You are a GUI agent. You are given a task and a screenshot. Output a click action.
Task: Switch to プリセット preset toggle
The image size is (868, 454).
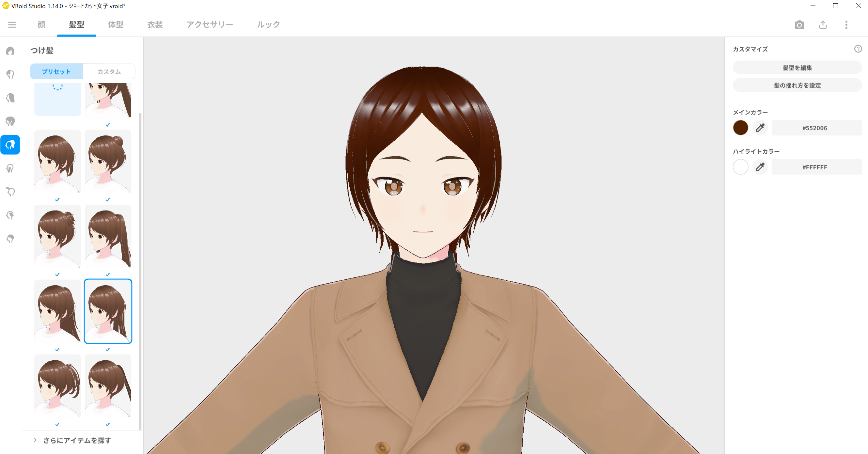pyautogui.click(x=56, y=71)
